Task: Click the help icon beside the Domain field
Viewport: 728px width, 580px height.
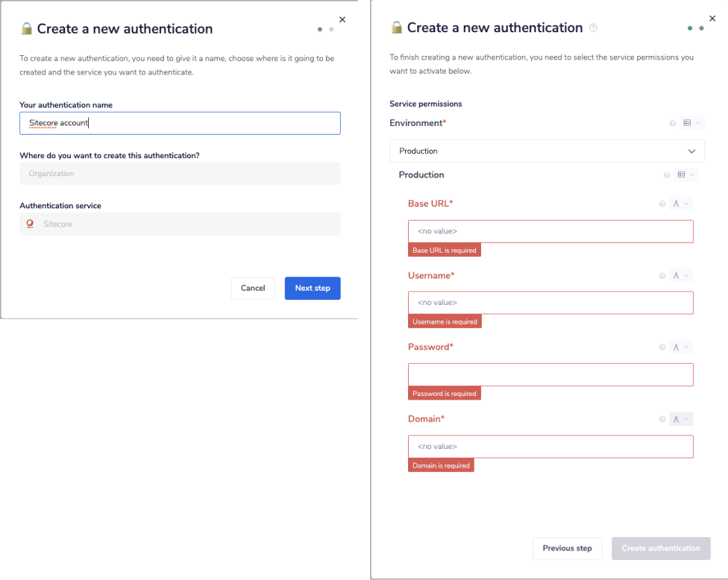Action: coord(662,418)
